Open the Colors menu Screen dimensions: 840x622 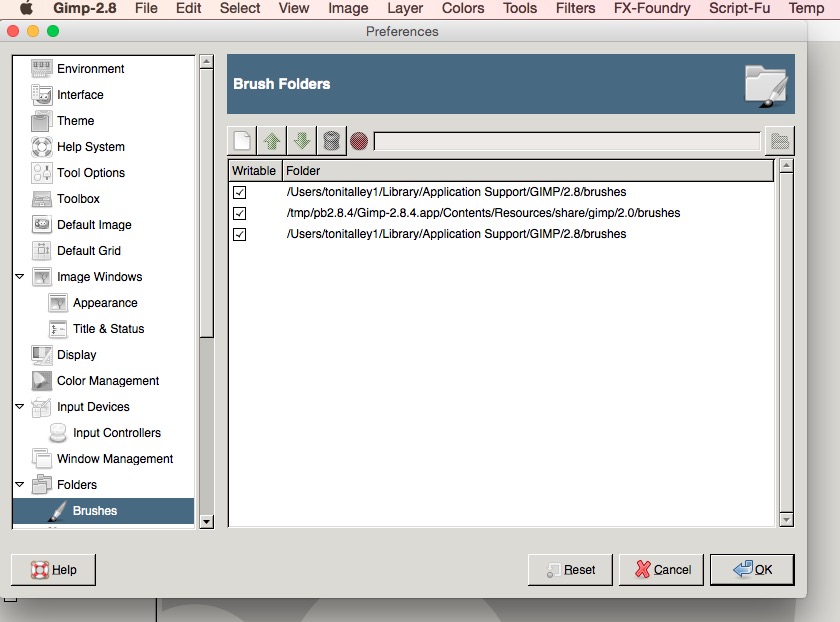[463, 8]
